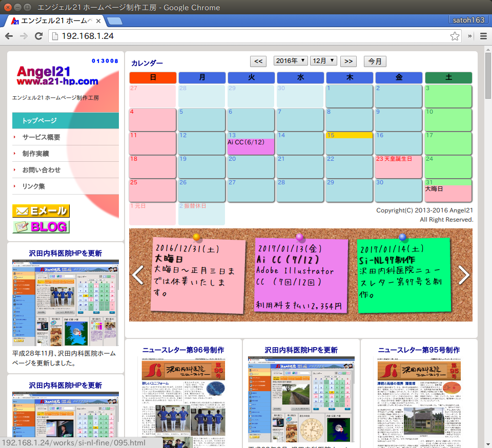The height and width of the screenshot is (448, 492).
Task: Select December 10 in the calendar
Action: (448, 120)
